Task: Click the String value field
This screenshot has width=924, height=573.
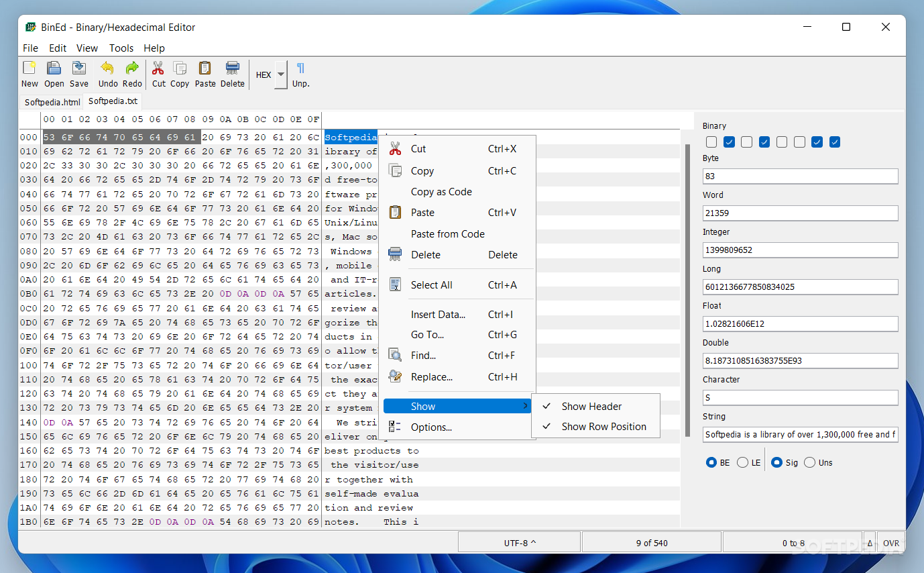Action: pos(800,435)
